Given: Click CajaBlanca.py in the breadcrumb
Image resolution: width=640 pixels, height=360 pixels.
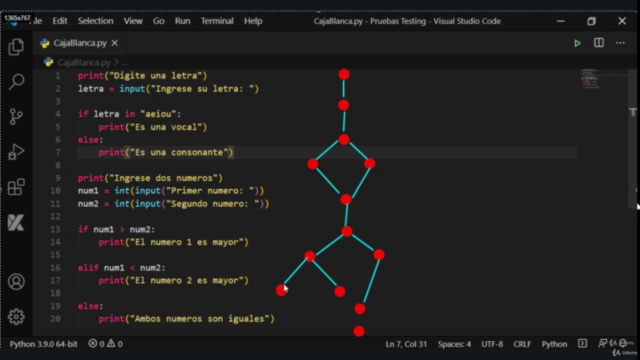Looking at the screenshot, I should point(84,62).
